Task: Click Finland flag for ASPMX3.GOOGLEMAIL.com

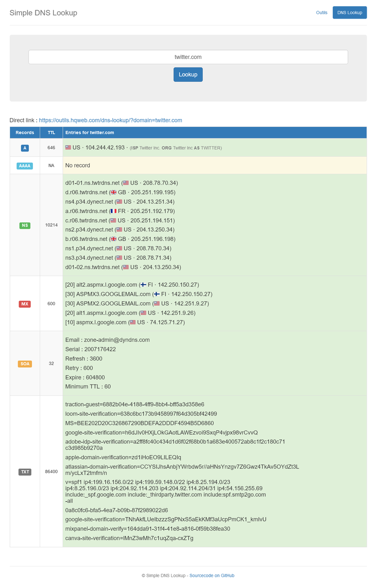Action: click(157, 294)
